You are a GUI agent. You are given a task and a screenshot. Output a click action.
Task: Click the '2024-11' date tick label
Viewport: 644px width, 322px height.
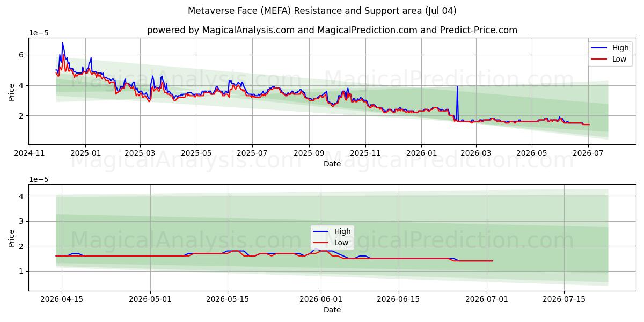coord(30,153)
